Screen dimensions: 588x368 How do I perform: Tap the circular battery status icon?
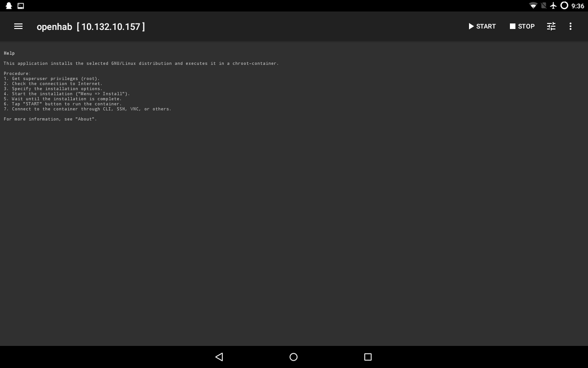[564, 6]
